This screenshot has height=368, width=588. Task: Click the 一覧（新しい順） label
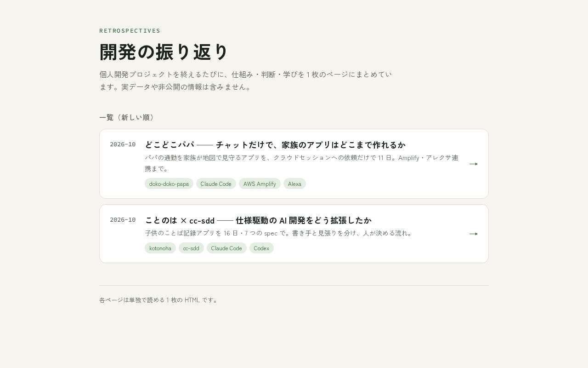coord(128,117)
